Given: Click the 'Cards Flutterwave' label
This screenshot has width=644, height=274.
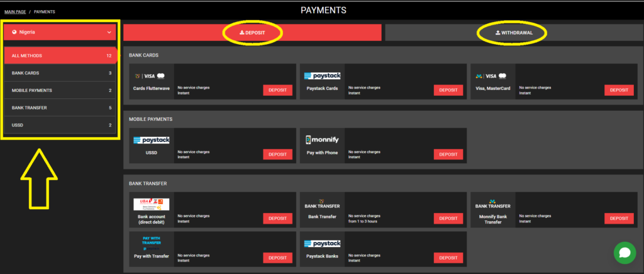Looking at the screenshot, I should tap(152, 88).
